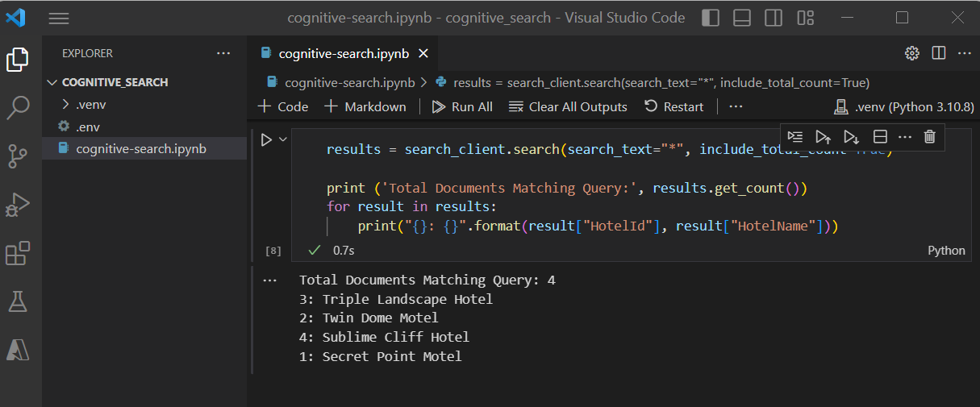The width and height of the screenshot is (980, 407).
Task: Open output More Actions ellipsis
Action: coord(270,280)
